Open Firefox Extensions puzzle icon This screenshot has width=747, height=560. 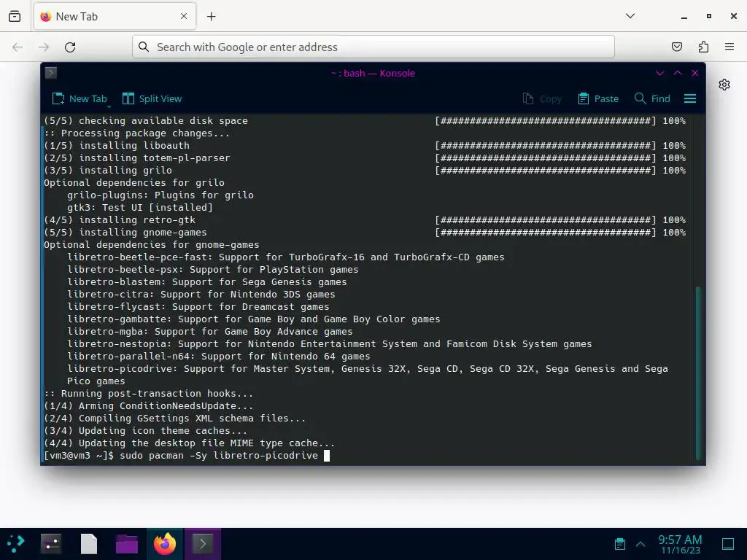[x=703, y=47]
